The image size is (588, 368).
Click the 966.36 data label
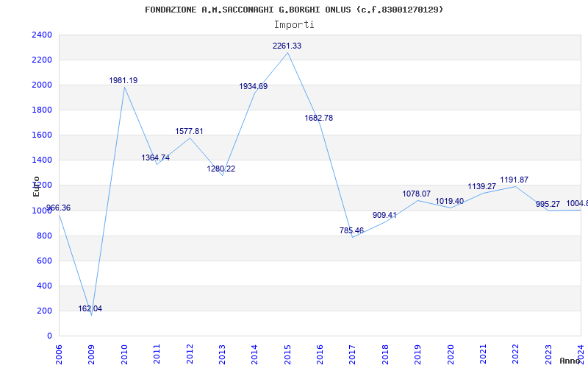[59, 208]
